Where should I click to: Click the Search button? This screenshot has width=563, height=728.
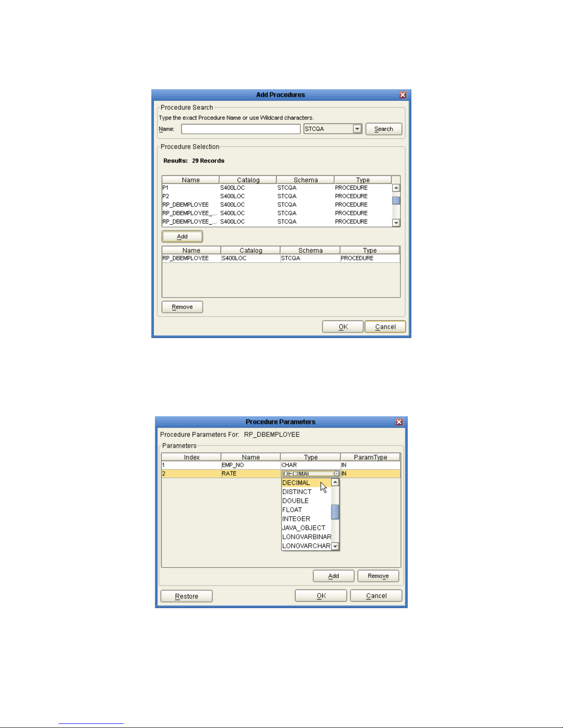click(x=384, y=129)
